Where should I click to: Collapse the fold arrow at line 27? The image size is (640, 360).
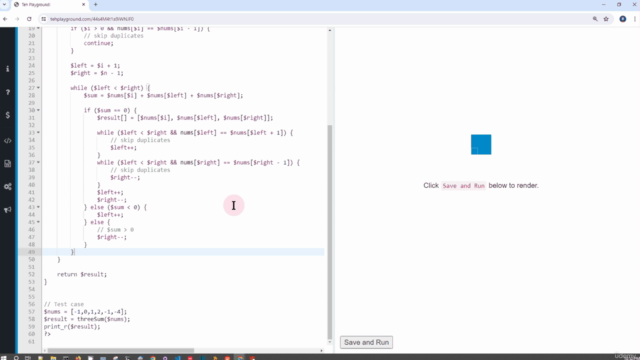(38, 88)
